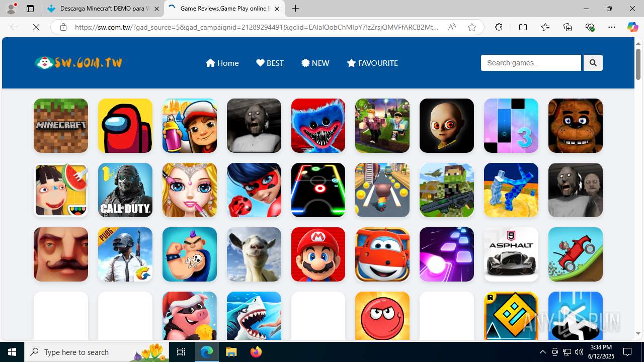Open the Granny and Grandpa game icon

point(576,190)
